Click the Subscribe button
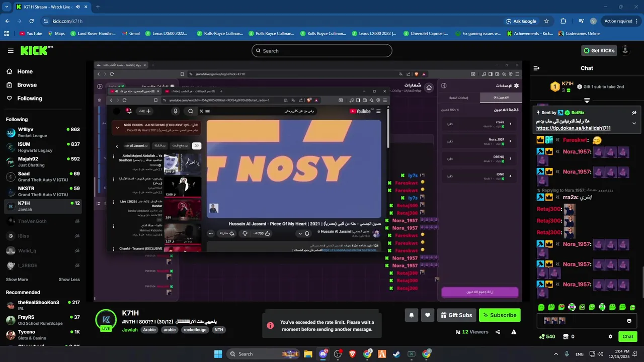 (500, 315)
